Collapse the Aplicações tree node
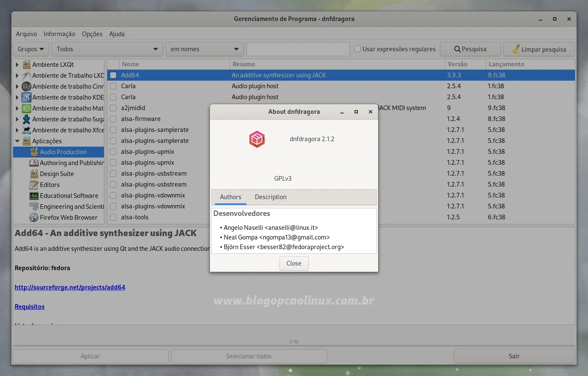 tap(17, 141)
